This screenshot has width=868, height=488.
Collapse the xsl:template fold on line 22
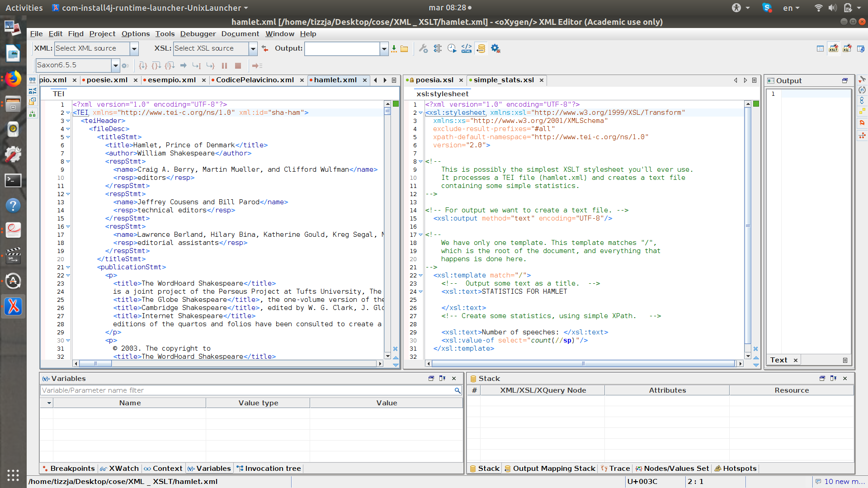click(x=421, y=275)
